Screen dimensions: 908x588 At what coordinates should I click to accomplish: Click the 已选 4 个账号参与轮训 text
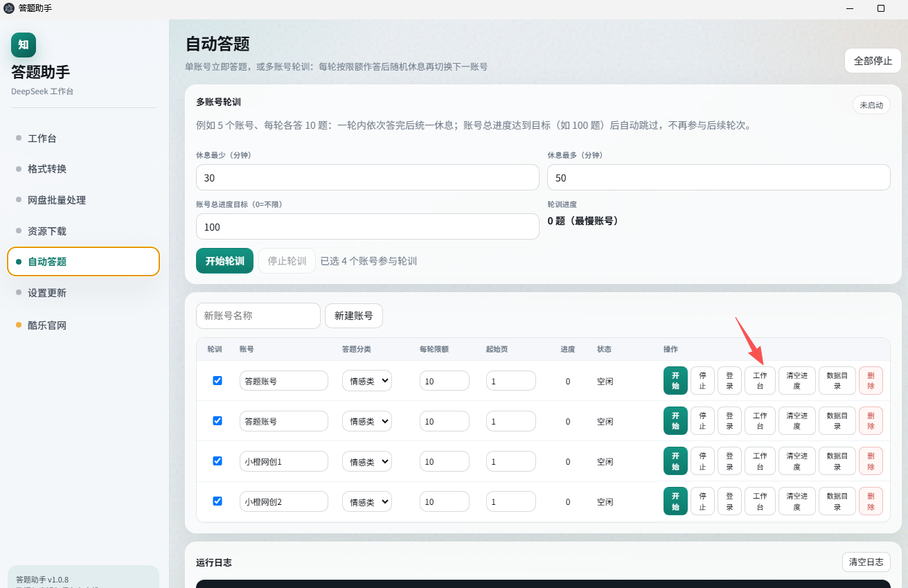click(368, 261)
